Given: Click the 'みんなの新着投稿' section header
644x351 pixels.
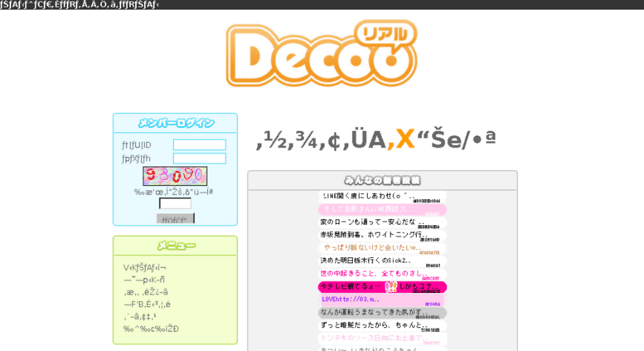Looking at the screenshot, I should point(382,180).
